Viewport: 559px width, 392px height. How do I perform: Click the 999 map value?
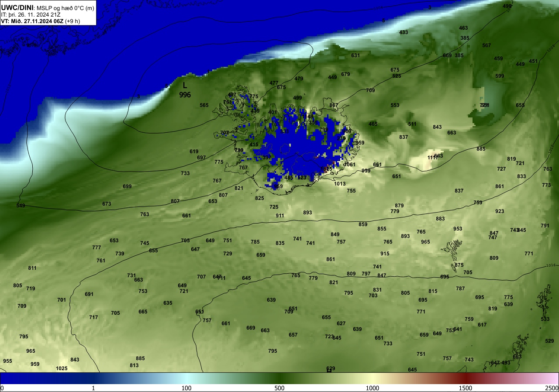pyautogui.click(x=366, y=171)
